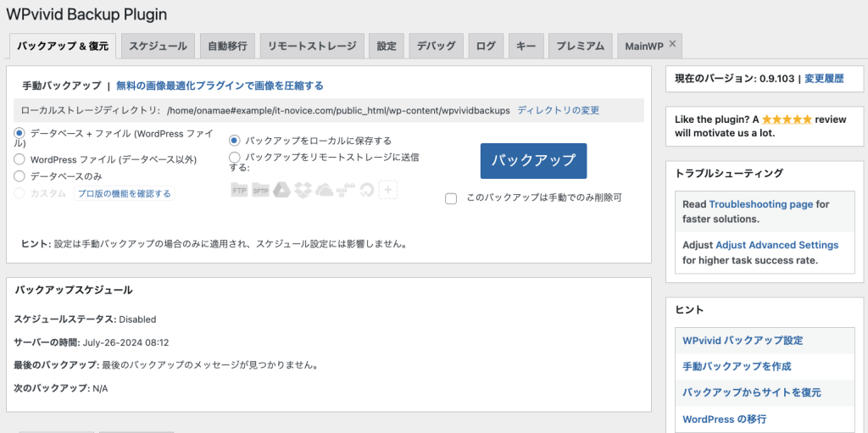Viewport: 868px width, 433px height.
Task: Click the 次のバックアップ: N/A text
Action: pyautogui.click(x=60, y=388)
